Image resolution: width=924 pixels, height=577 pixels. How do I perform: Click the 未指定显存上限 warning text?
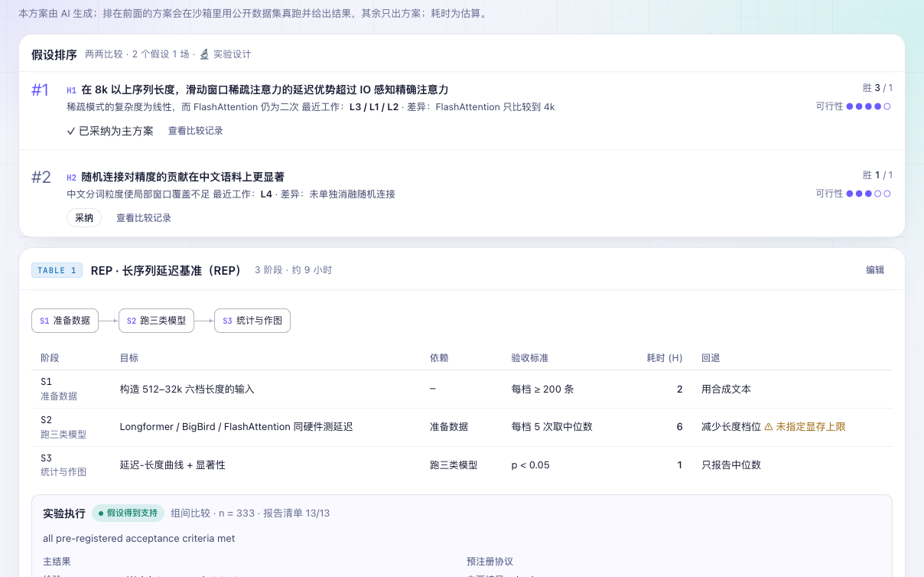pyautogui.click(x=811, y=427)
